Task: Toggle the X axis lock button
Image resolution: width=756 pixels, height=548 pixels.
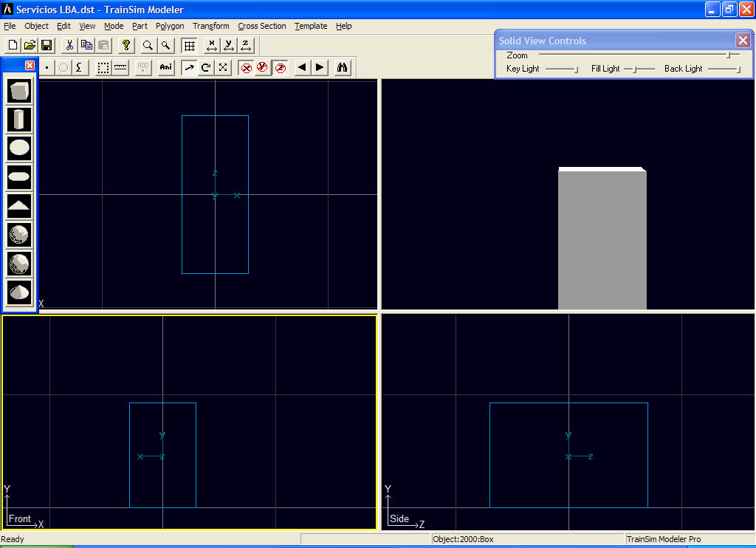Action: click(x=247, y=68)
